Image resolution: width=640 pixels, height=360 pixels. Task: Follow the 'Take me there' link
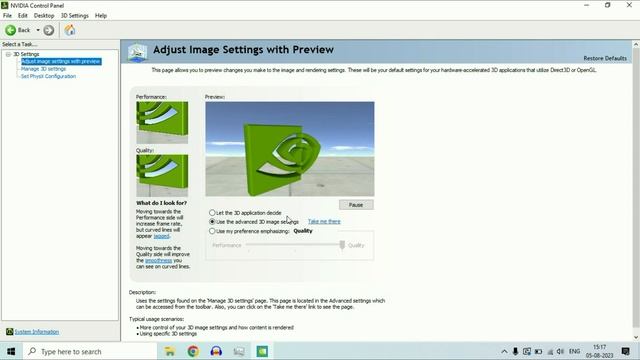324,221
